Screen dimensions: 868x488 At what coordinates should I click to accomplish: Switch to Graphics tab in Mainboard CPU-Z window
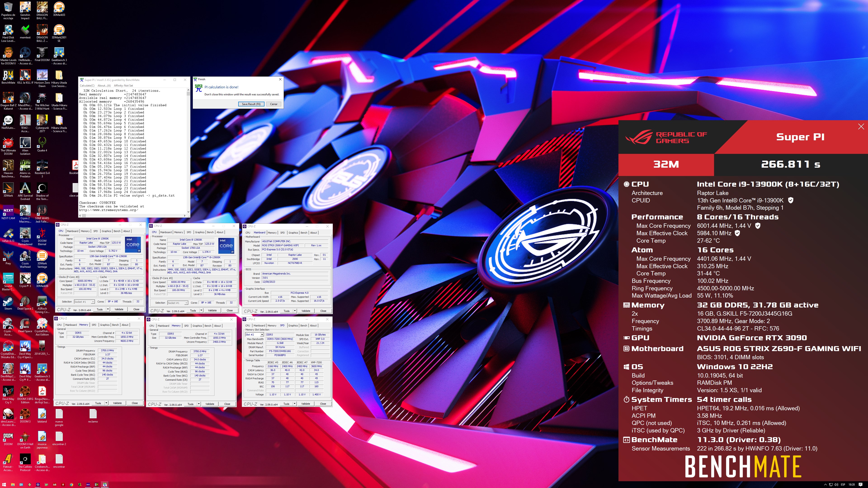point(293,233)
